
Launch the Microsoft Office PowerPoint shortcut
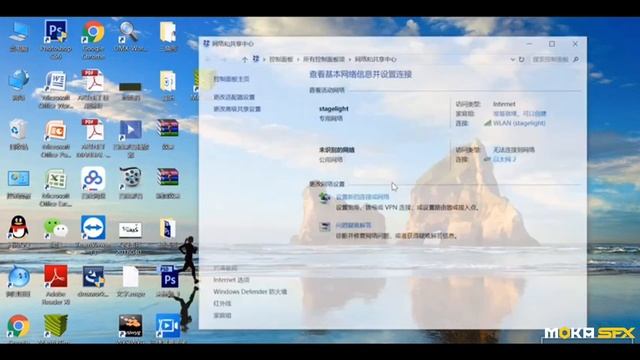pos(56,131)
